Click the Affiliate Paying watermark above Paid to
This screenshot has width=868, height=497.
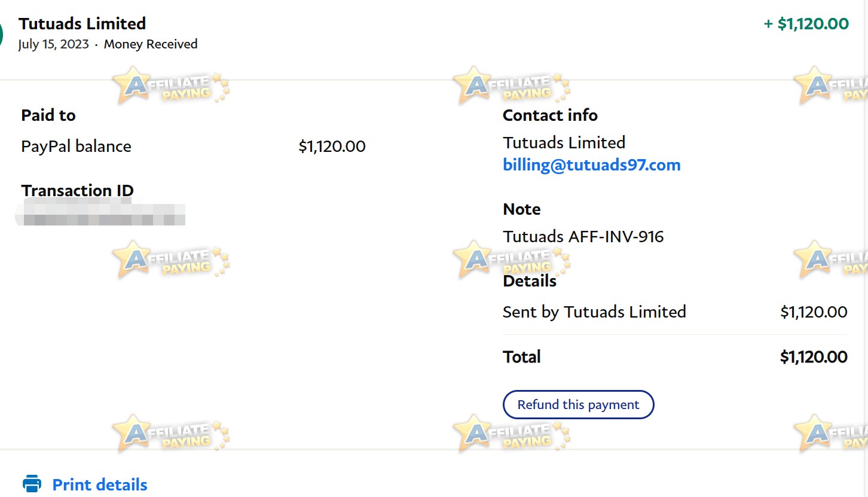[171, 86]
